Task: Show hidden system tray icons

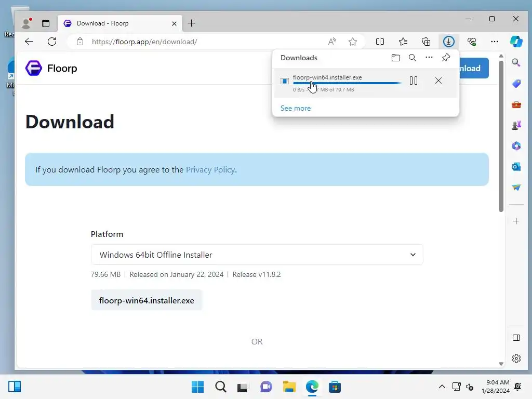Action: (x=442, y=387)
